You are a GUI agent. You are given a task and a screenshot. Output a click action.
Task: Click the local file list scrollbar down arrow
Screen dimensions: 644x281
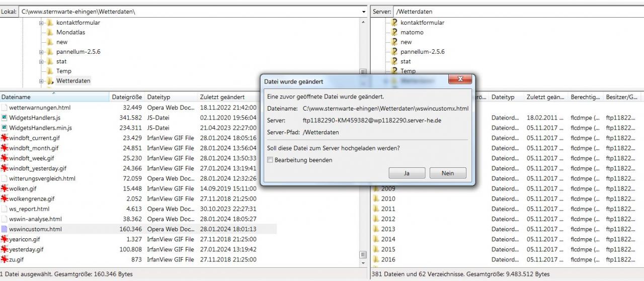(363, 264)
